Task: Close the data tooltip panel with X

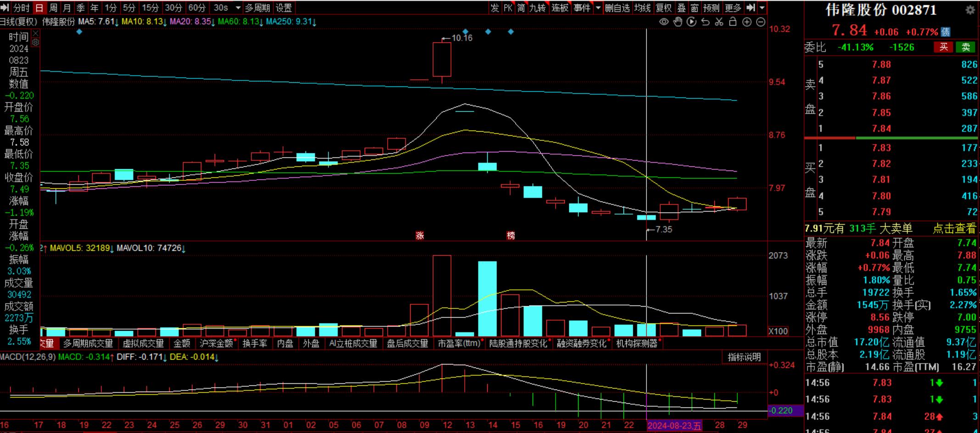Action: coord(35,34)
